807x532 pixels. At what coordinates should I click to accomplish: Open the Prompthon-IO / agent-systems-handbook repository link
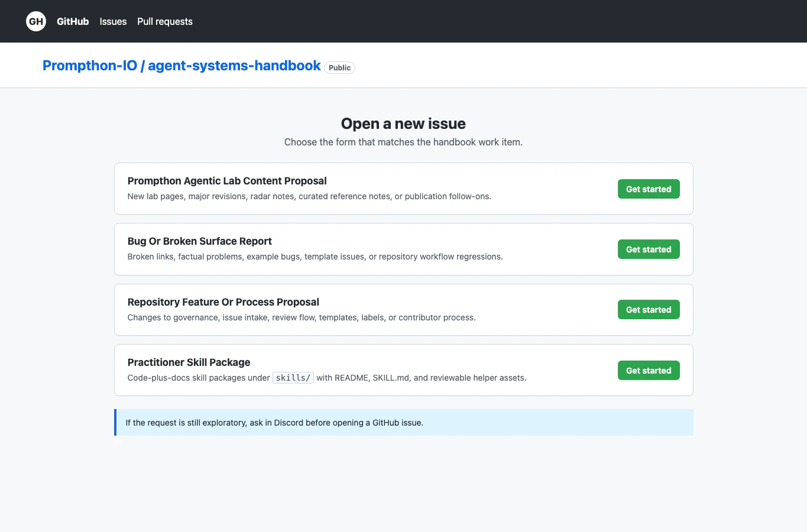point(182,66)
